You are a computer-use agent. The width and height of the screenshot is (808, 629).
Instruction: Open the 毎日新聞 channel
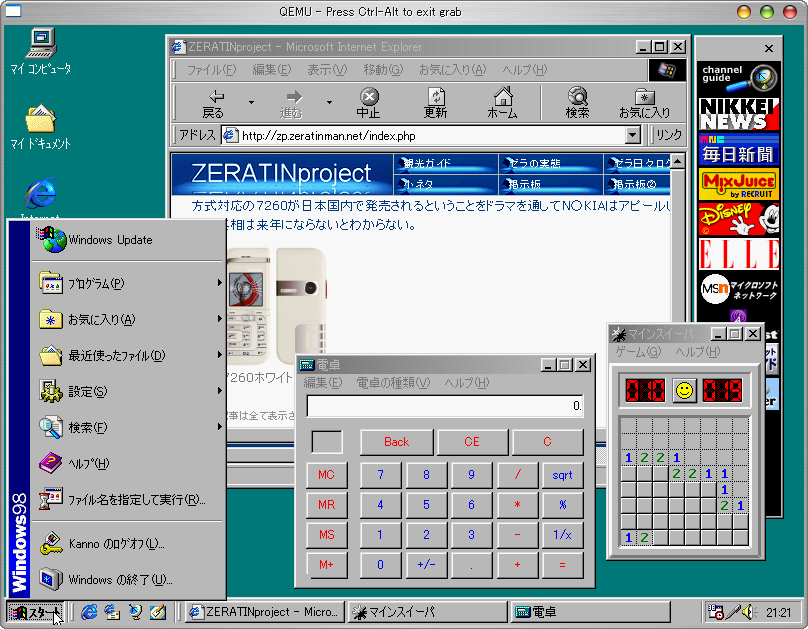(x=739, y=149)
